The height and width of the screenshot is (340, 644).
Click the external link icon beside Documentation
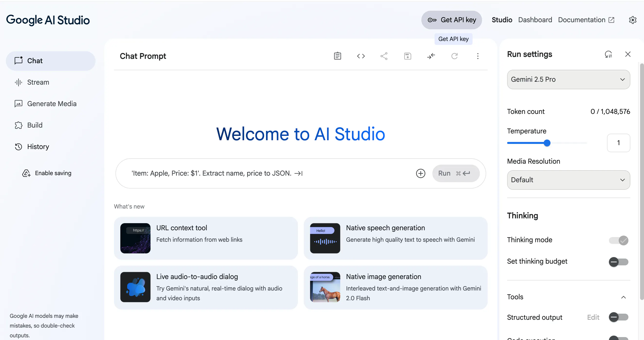pyautogui.click(x=611, y=20)
